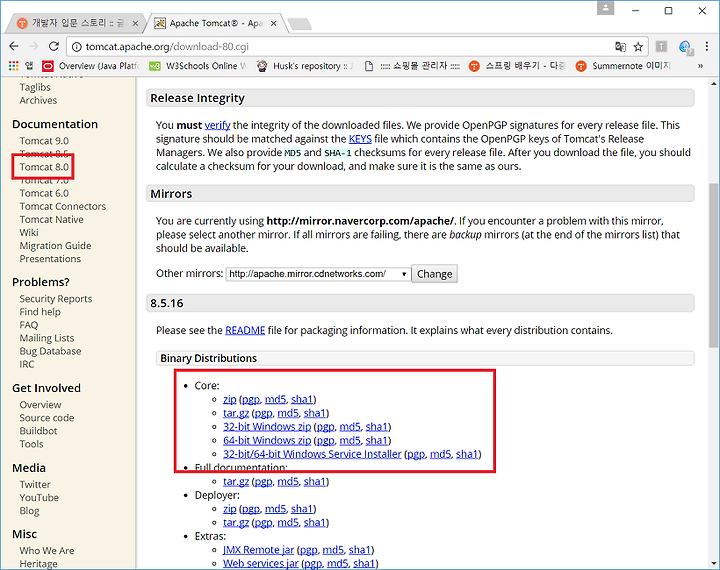Download the Deployer zip file
Viewport: 720px width, 570px height.
230,509
